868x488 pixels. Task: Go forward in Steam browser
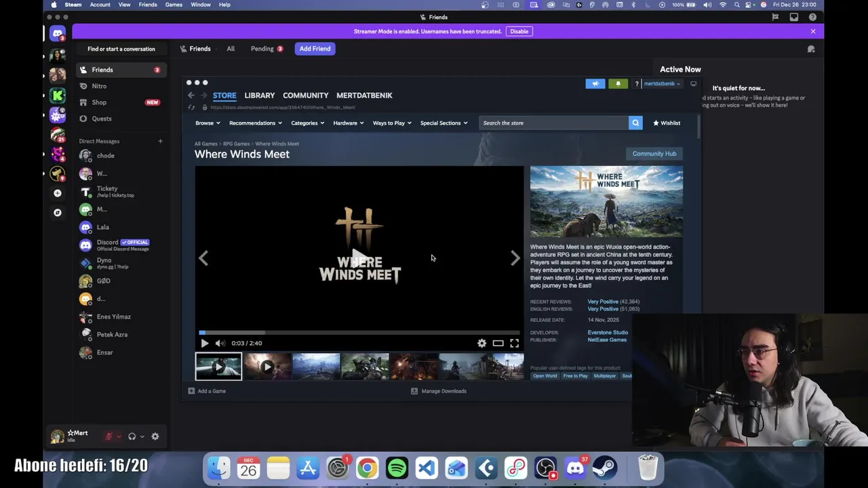click(203, 96)
